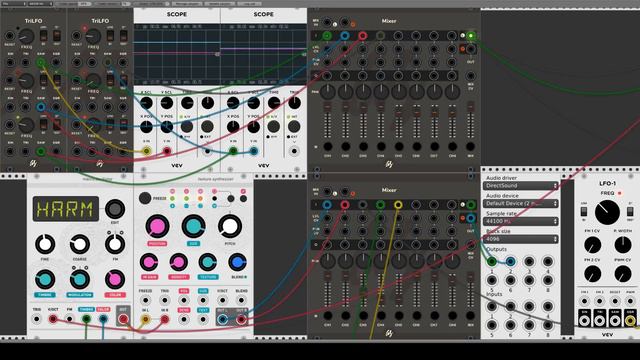The width and height of the screenshot is (640, 360).
Task: Click the PWM input jack on LFO-1
Action: coord(630,301)
